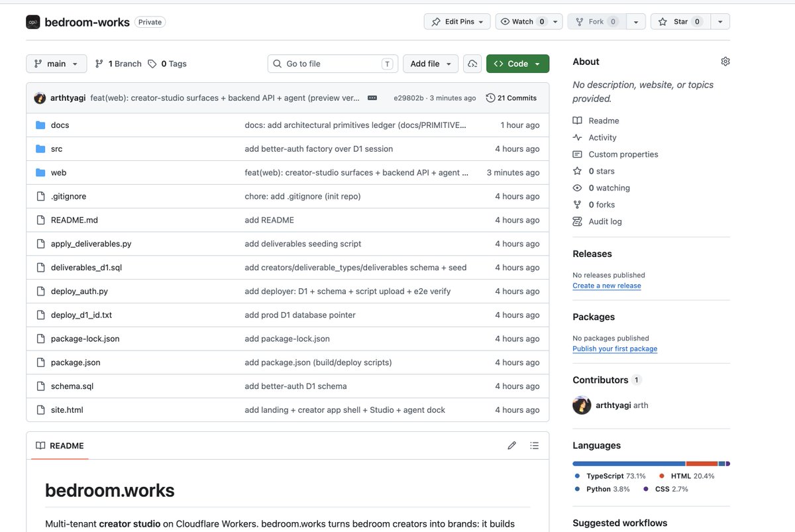Click the Activity pulse icon
The image size is (795, 532).
coord(577,138)
